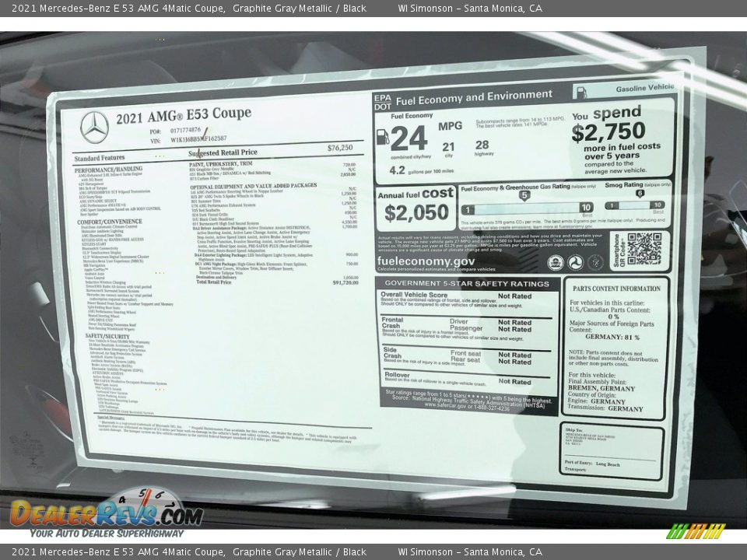Click the 'Total Retail Price' label

pyautogui.click(x=213, y=282)
